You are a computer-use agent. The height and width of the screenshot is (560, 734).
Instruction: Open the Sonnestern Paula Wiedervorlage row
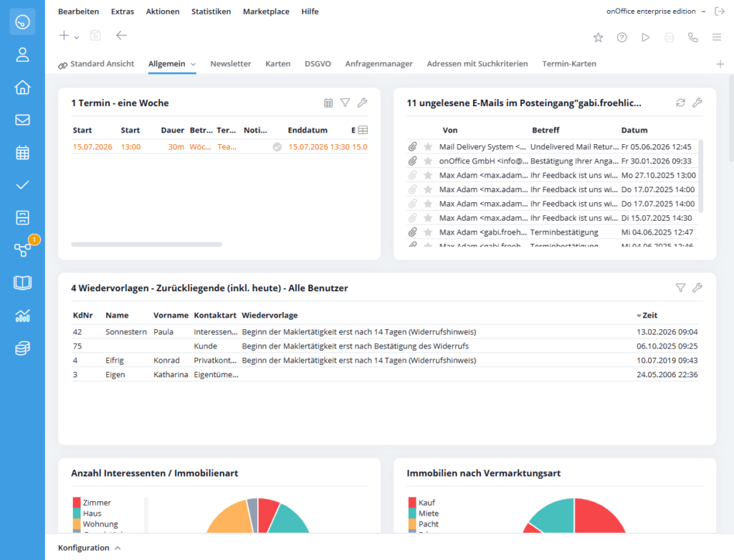coord(384,332)
